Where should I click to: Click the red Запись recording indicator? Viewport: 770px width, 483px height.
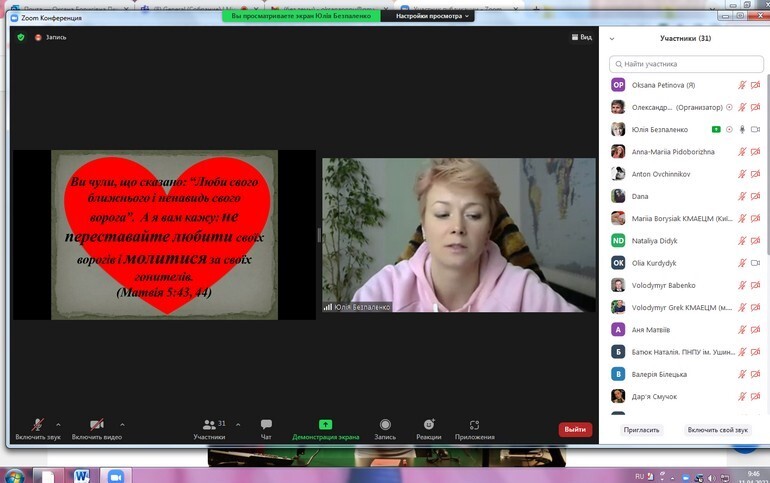51,37
